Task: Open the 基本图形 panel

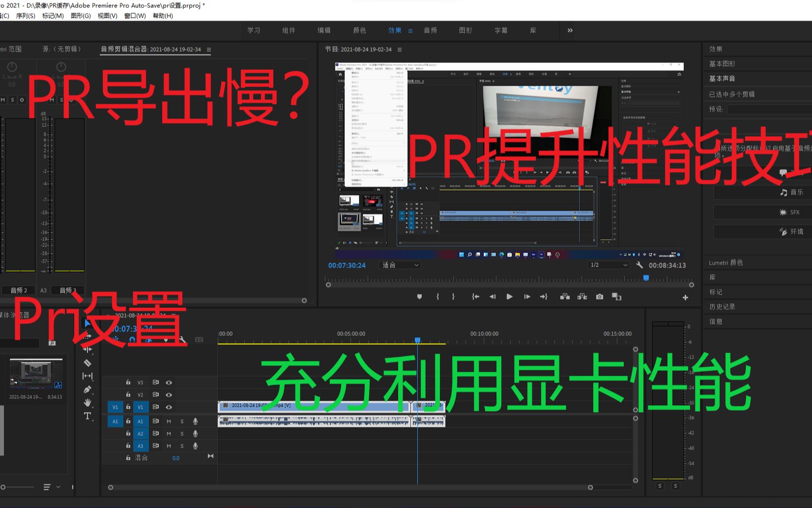Action: click(722, 64)
